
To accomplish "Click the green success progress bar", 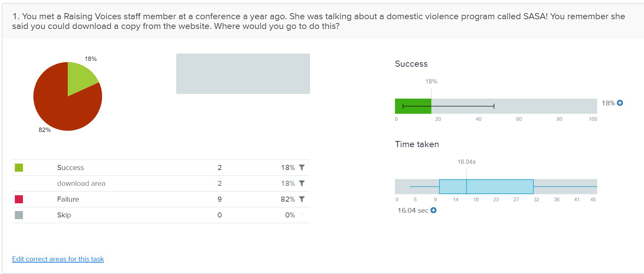I will (x=413, y=106).
